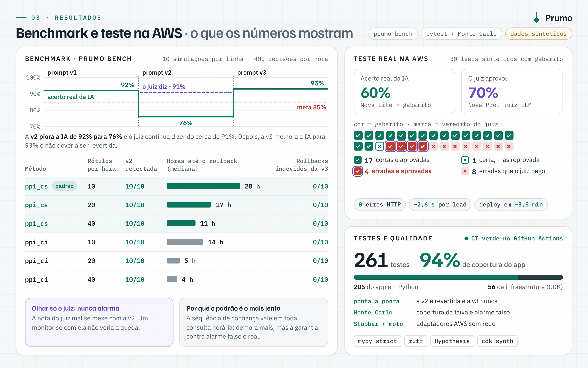
Task: Click the 'cdk synth' tag
Action: (x=497, y=341)
